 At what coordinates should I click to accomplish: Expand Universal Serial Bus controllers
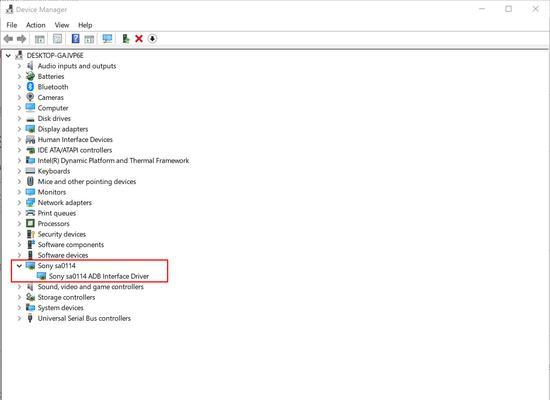(19, 319)
